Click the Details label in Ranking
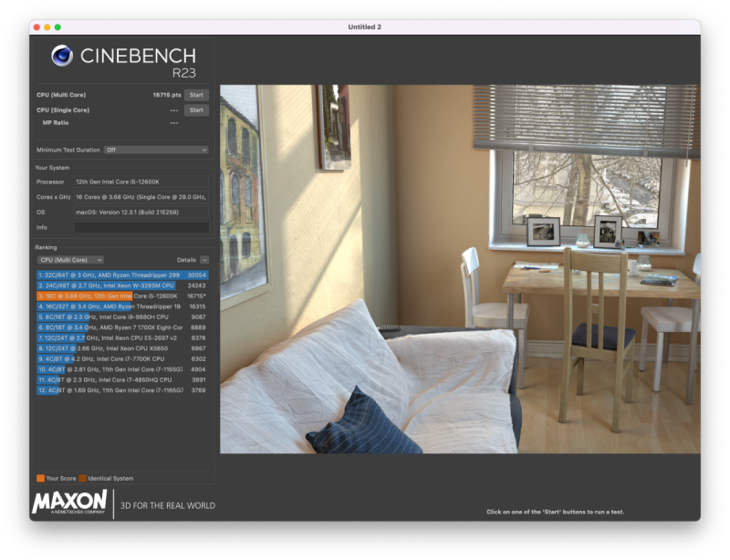Screen dimensions: 730x560 coord(186,260)
